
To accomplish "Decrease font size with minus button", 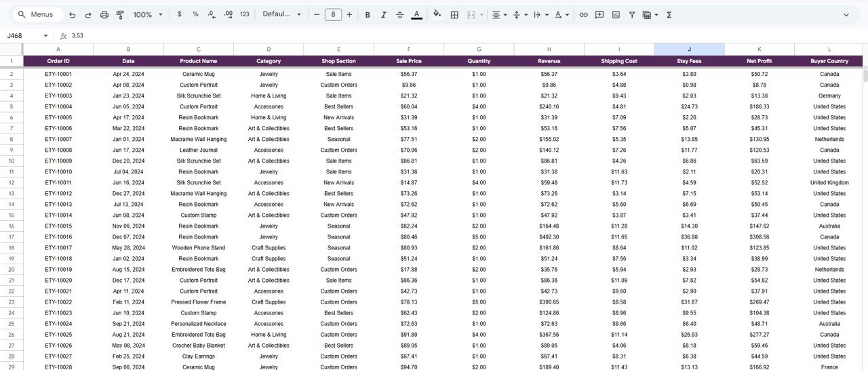I will click(317, 14).
